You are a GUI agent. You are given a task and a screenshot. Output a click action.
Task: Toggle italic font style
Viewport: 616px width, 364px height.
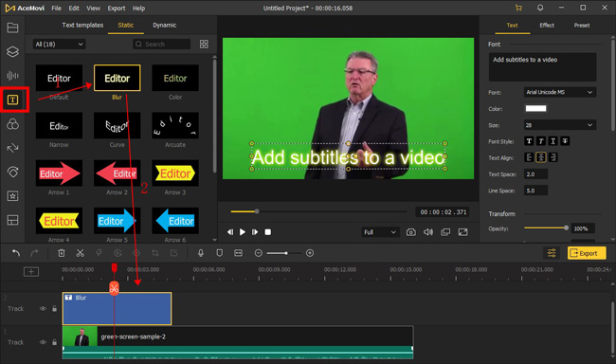(x=541, y=141)
